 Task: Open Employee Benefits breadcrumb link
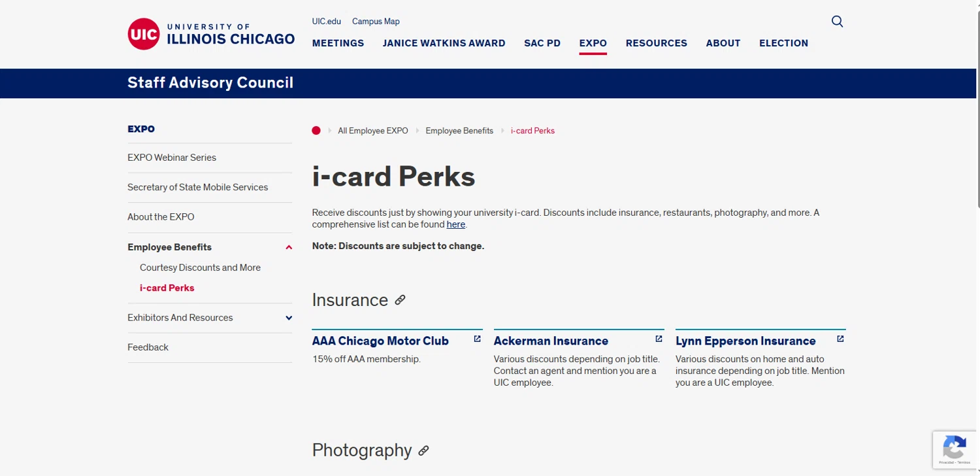[x=459, y=131]
